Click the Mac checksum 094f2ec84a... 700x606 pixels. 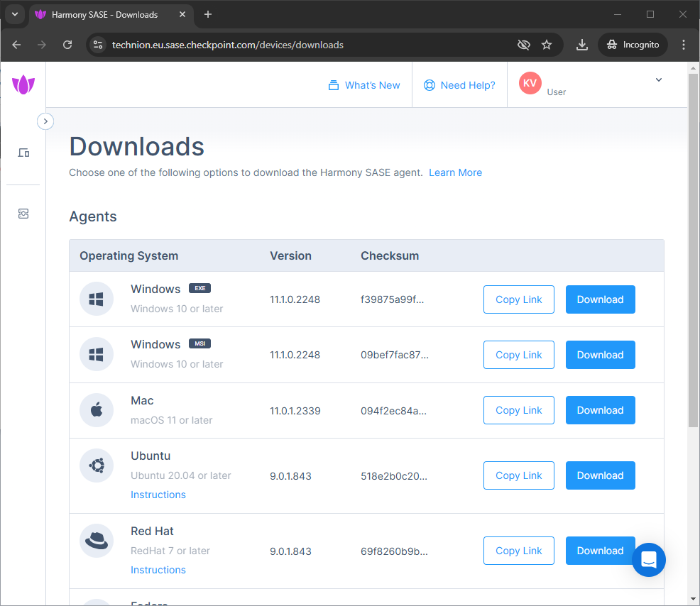[393, 411]
